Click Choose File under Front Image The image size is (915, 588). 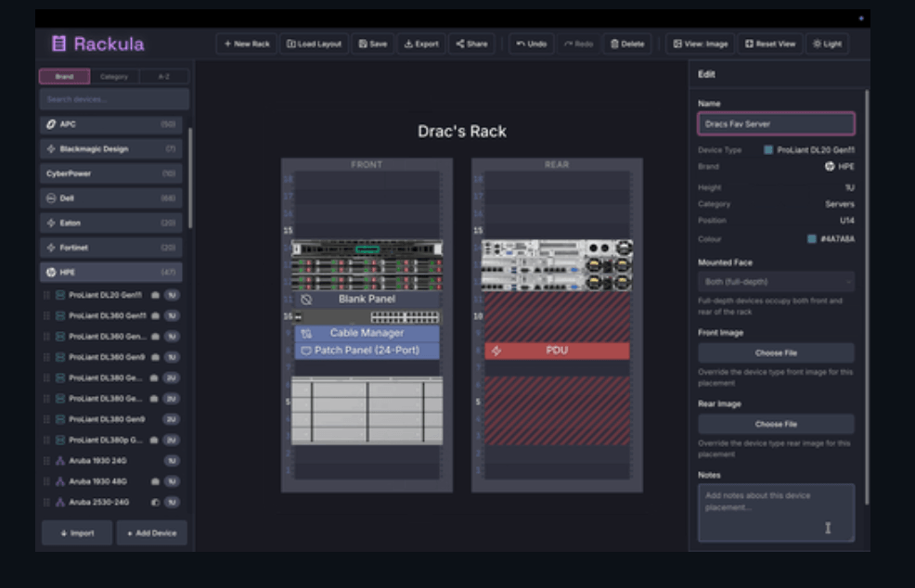[x=776, y=353]
